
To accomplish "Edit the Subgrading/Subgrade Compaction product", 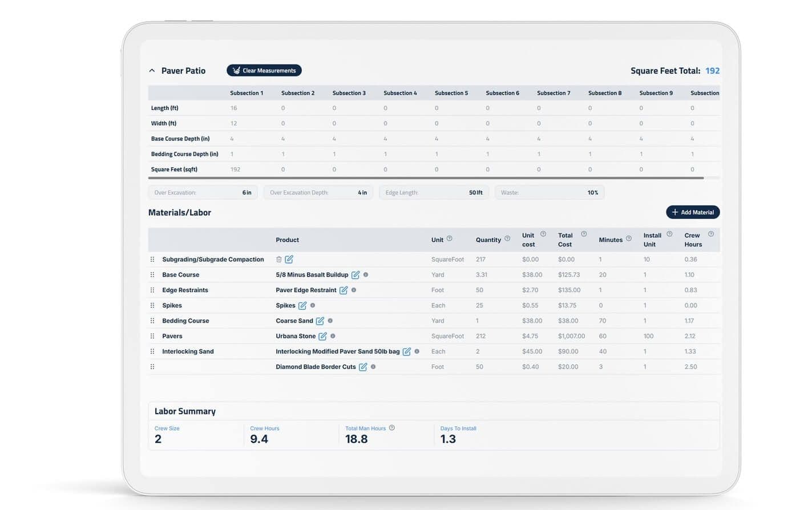I will [x=289, y=260].
